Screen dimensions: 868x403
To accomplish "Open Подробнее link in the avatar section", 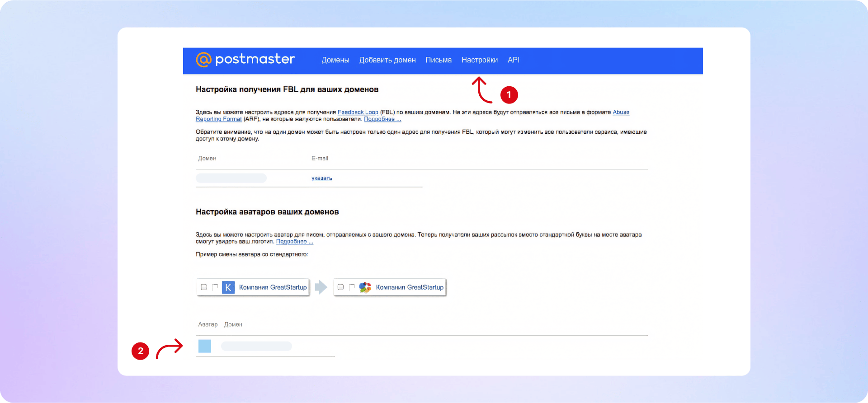I will [294, 242].
